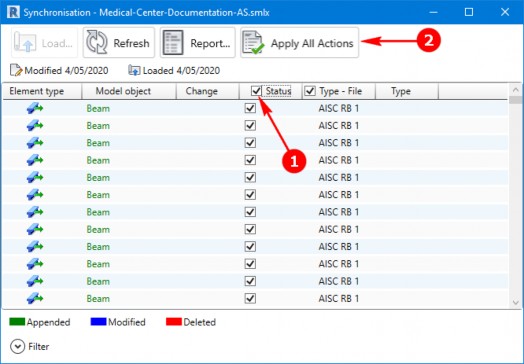Click AISC RB 1 in the last visible row

tap(339, 298)
